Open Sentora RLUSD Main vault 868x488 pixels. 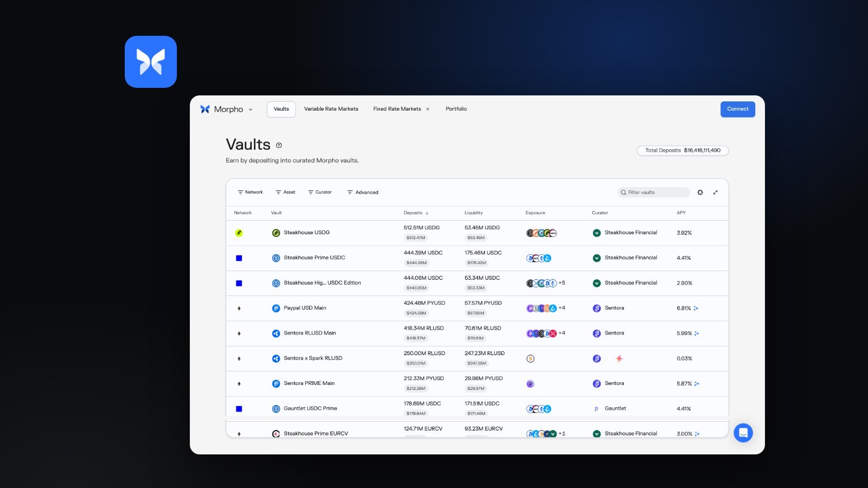[x=477, y=333]
